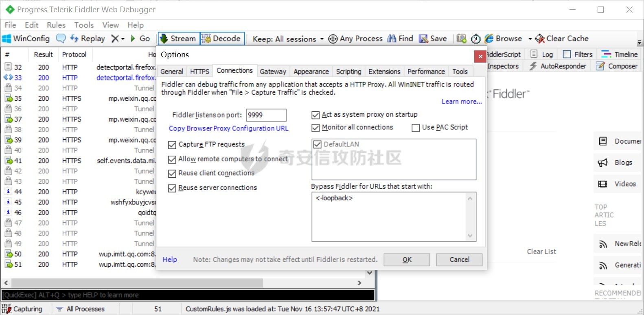The width and height of the screenshot is (644, 315).
Task: Open All Processes filter in status bar
Action: coord(81,309)
